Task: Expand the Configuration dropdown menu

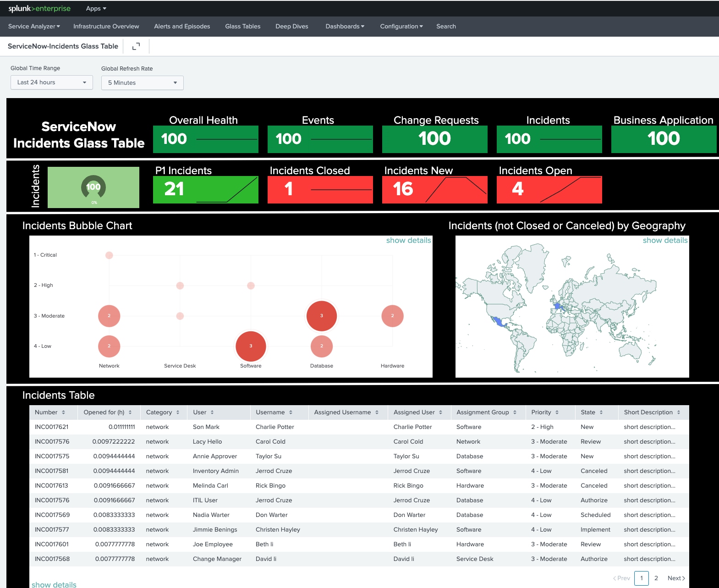Action: (x=401, y=26)
